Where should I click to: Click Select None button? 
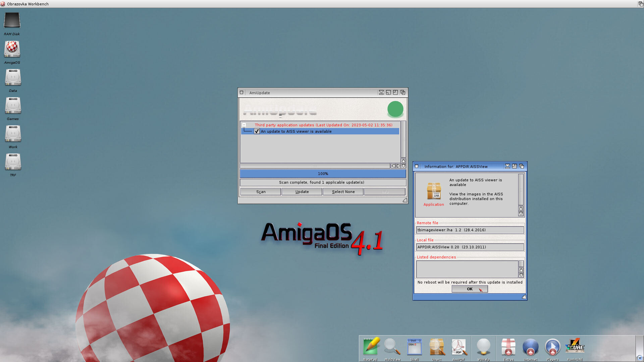[343, 192]
